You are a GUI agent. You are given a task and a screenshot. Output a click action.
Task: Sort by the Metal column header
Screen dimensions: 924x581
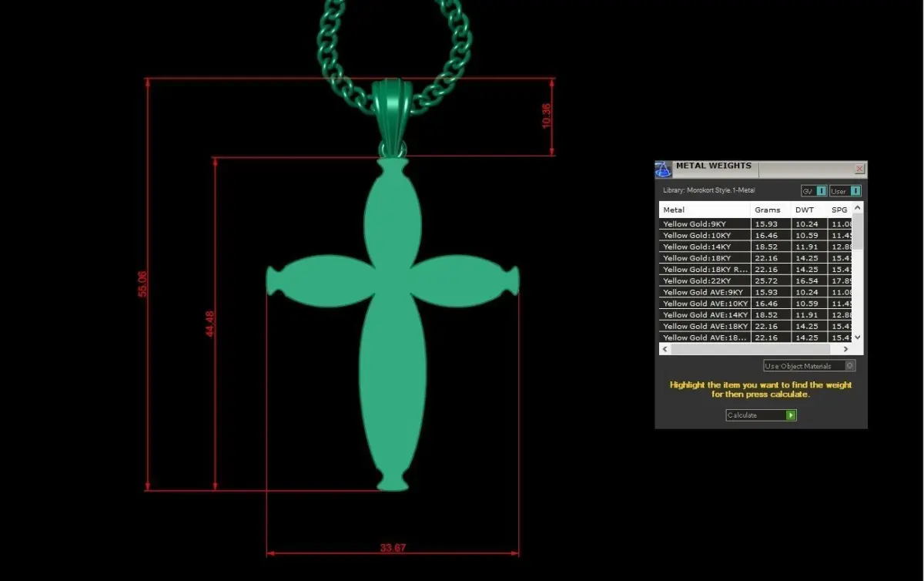tap(705, 210)
